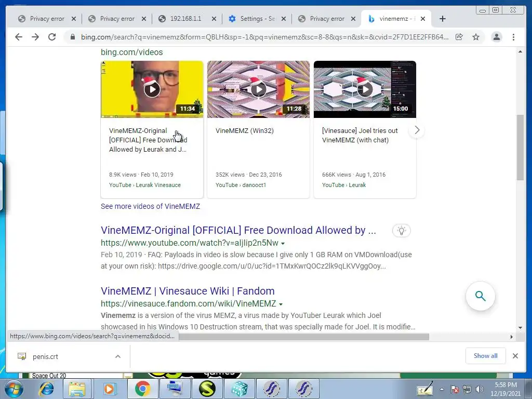Click See more videos of VineMEMZ
The width and height of the screenshot is (532, 399).
(150, 206)
